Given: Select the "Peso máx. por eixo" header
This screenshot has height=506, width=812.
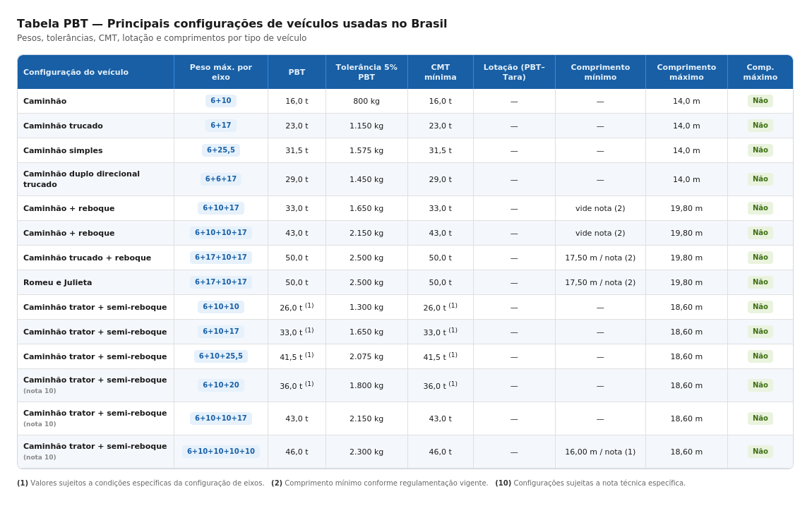Looking at the screenshot, I should (220, 72).
